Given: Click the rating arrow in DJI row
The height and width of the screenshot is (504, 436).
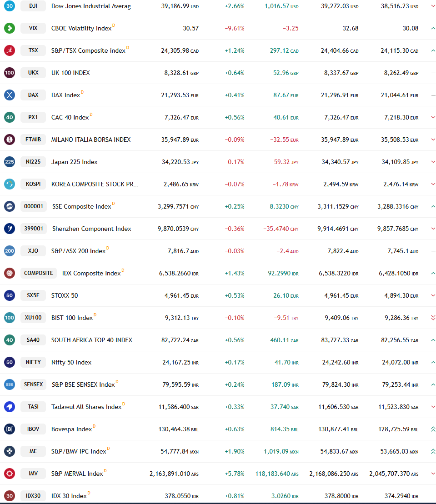Looking at the screenshot, I should pyautogui.click(x=433, y=6).
